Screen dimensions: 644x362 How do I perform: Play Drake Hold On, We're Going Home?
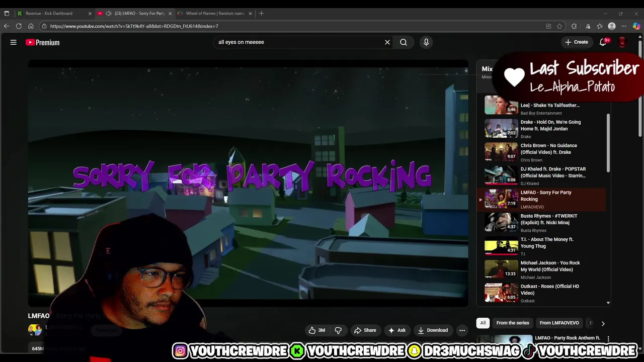click(x=541, y=129)
